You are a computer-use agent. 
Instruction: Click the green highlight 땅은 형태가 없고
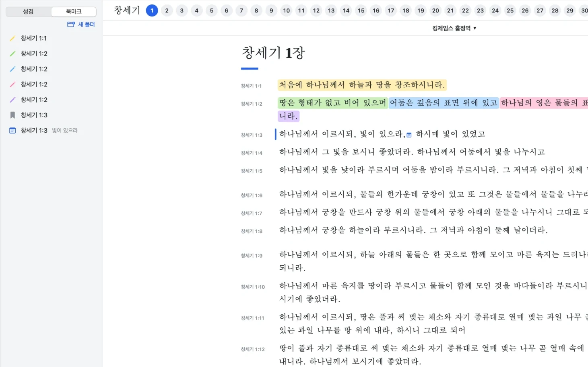tap(332, 103)
